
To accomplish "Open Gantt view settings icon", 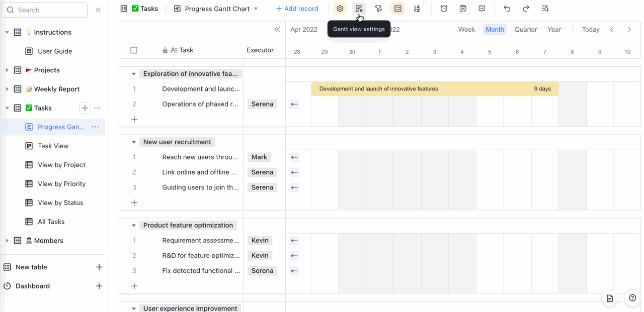I will pyautogui.click(x=359, y=9).
